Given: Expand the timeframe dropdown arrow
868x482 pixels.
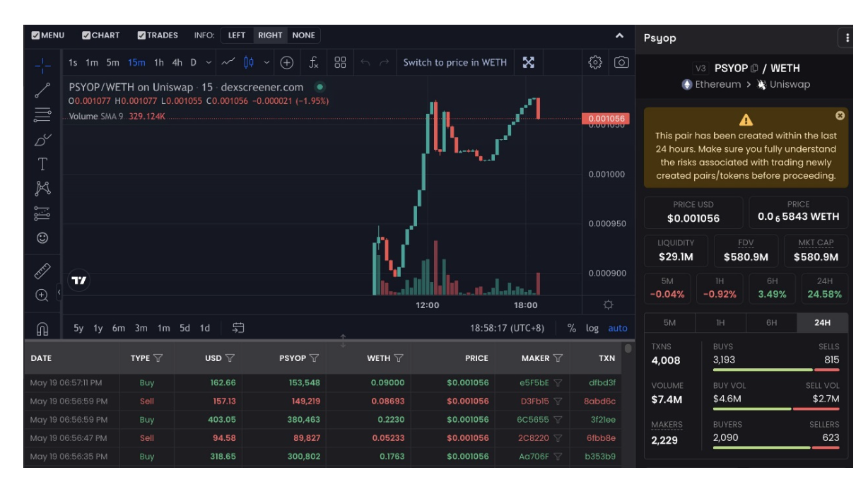Looking at the screenshot, I should [209, 62].
